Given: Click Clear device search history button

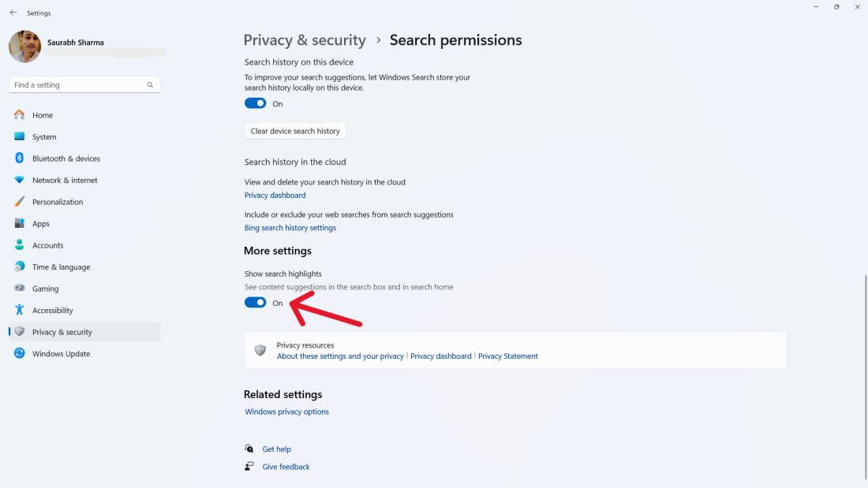Looking at the screenshot, I should (295, 131).
